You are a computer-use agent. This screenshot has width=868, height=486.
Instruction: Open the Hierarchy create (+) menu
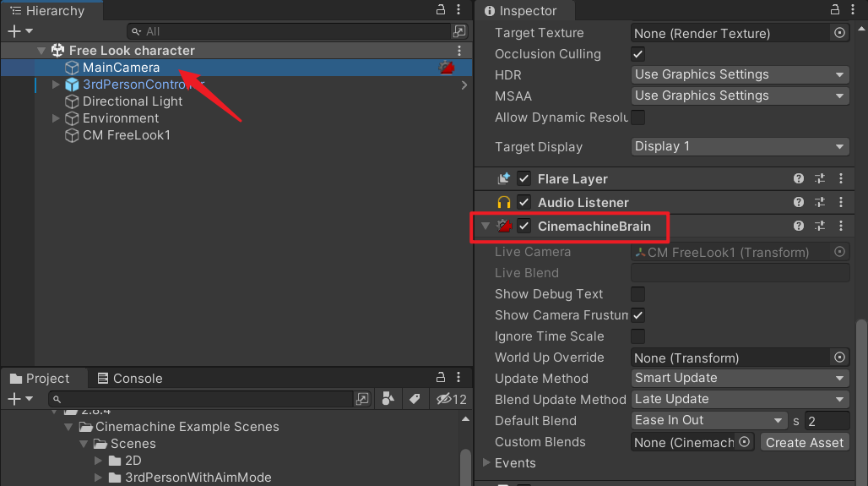pyautogui.click(x=20, y=31)
